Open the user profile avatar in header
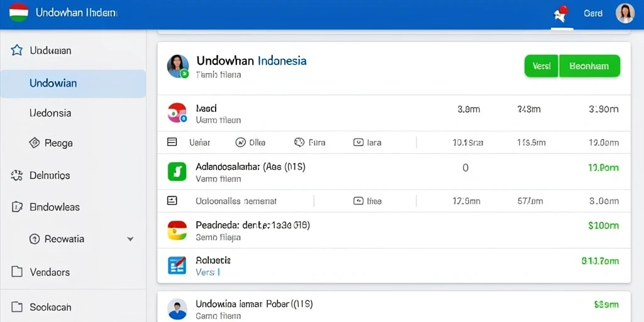Image resolution: width=644 pixels, height=322 pixels. pyautogui.click(x=625, y=13)
